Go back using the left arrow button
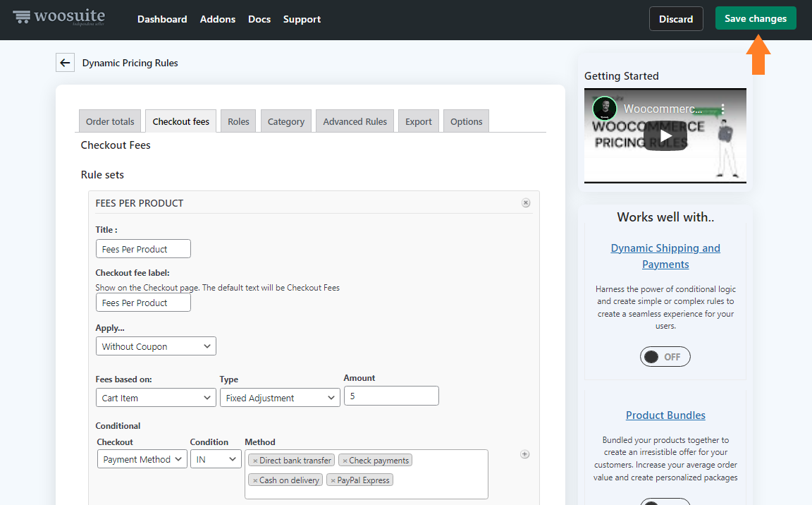This screenshot has height=505, width=812. (65, 63)
